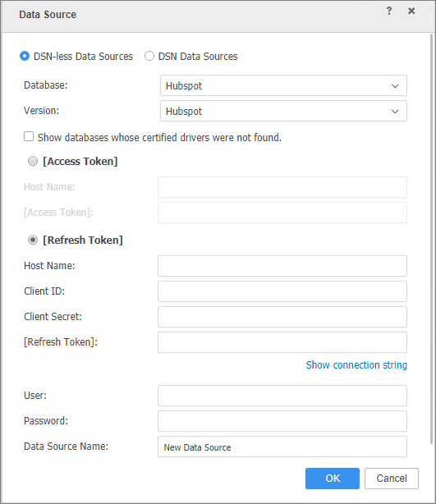This screenshot has width=436, height=504.
Task: Choose the [Access Token] radio option
Action: click(x=33, y=161)
